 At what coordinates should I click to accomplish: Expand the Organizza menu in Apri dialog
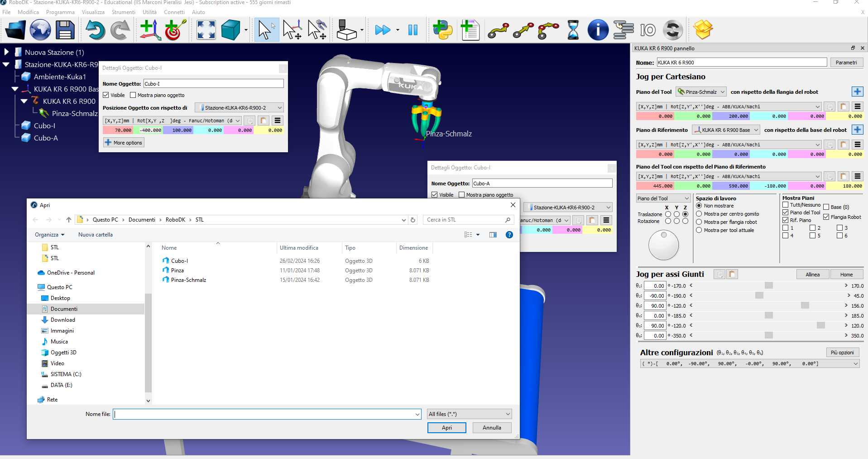click(49, 235)
